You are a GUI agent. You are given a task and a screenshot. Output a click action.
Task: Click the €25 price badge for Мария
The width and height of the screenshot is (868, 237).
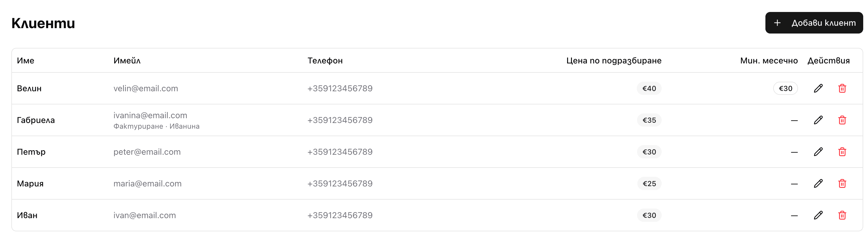649,183
